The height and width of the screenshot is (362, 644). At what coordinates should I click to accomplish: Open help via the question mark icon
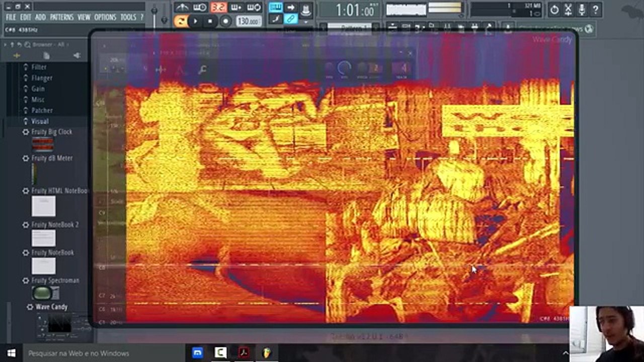(x=595, y=10)
